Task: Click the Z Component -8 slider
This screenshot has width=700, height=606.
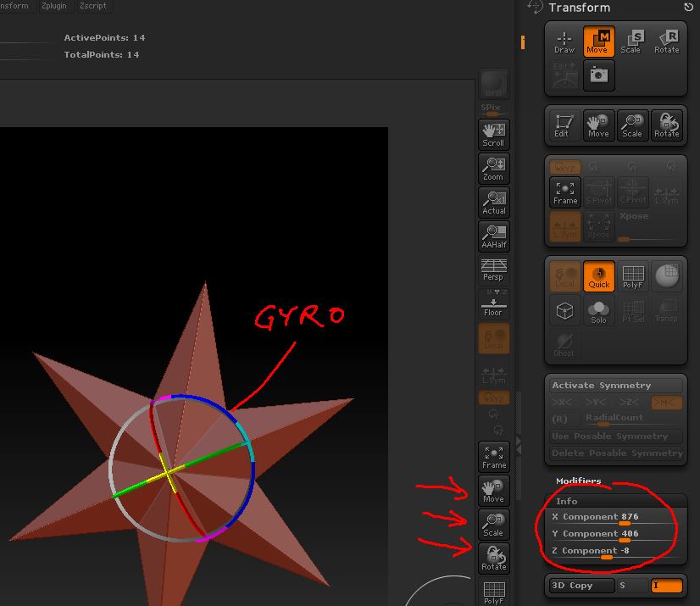Action: coord(615,551)
